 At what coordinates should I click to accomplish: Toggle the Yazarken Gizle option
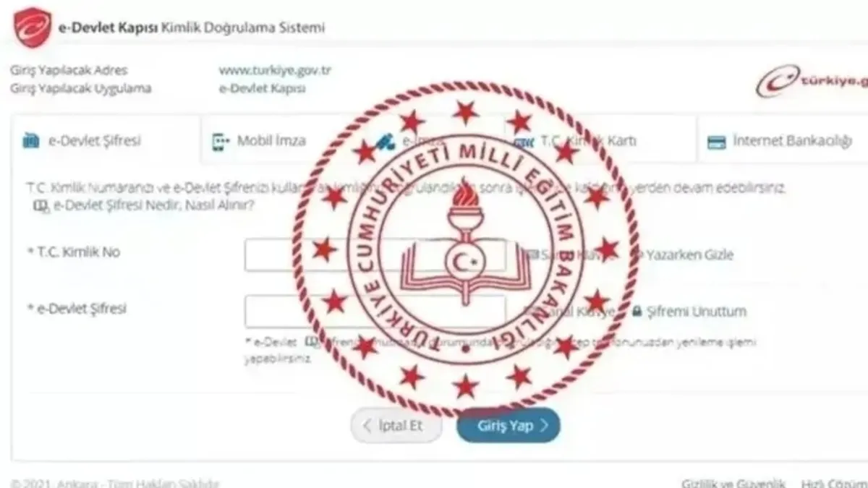click(683, 254)
